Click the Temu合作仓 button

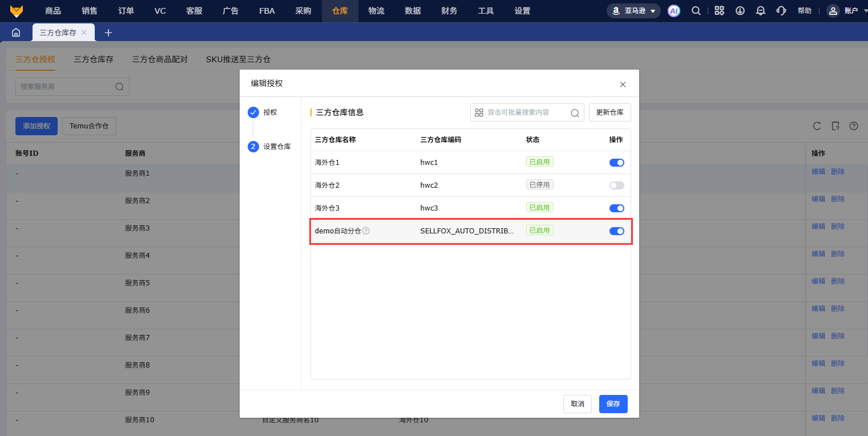[89, 126]
